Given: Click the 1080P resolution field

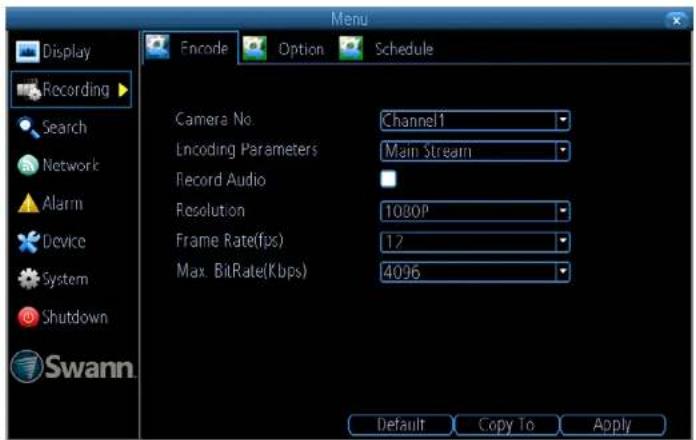Looking at the screenshot, I should (475, 211).
